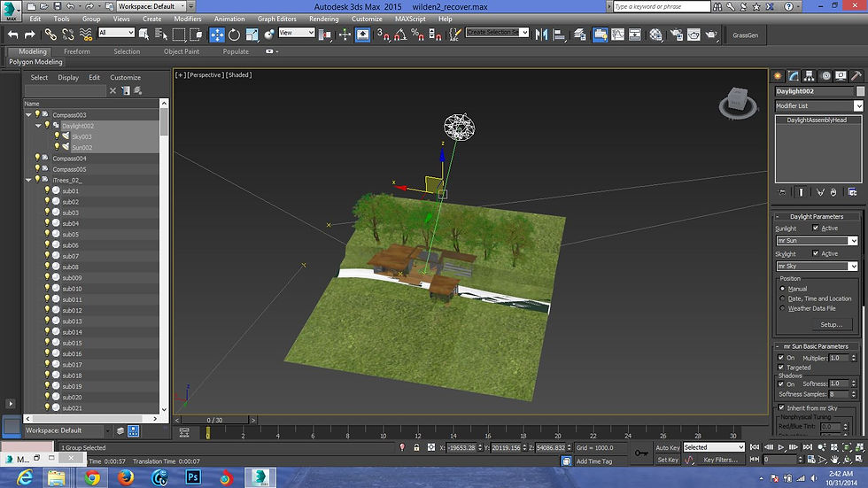The height and width of the screenshot is (488, 868).
Task: Click the time slider showing 0 / 30
Action: click(x=215, y=420)
